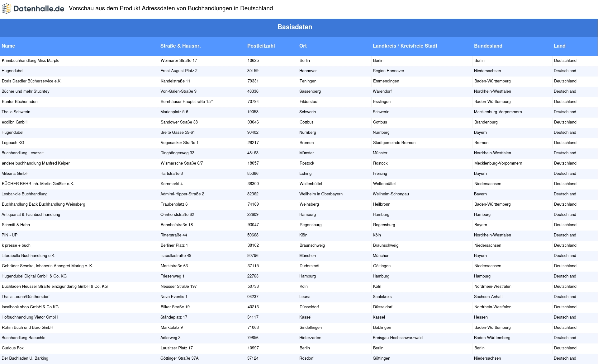
Task: Click localbook.shop GmbH & Co.KG cell
Action: (30, 307)
